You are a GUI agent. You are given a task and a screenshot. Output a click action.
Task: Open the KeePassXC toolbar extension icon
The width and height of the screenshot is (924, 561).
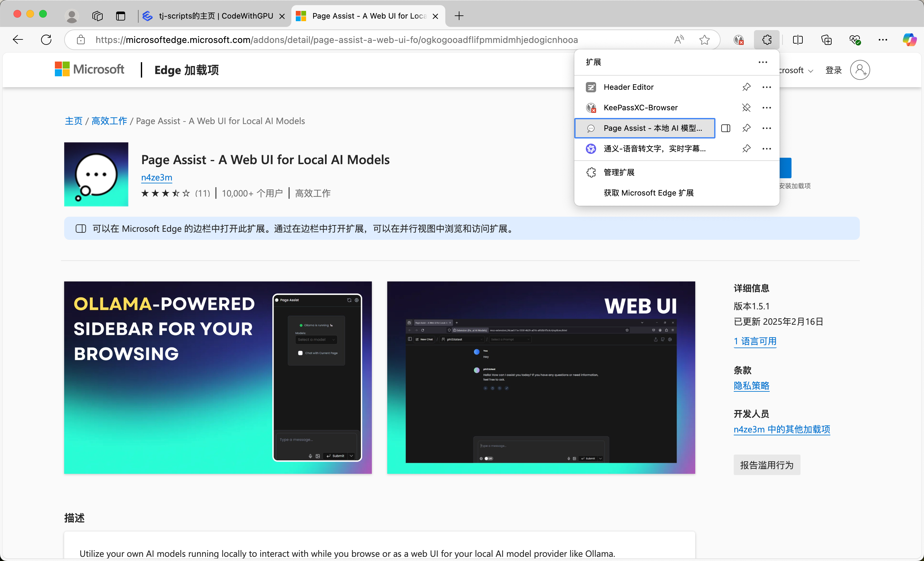coord(739,40)
